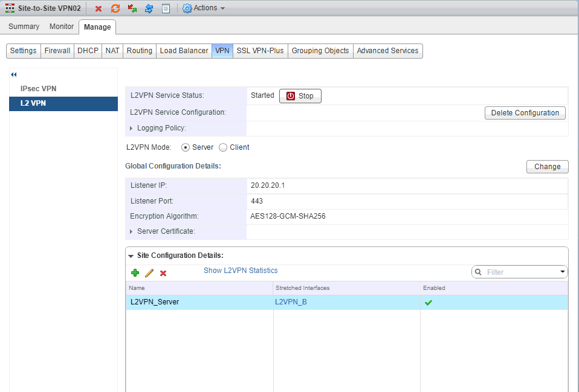579x392 pixels.
Task: Click the notepad icon in top toolbar
Action: (x=166, y=8)
